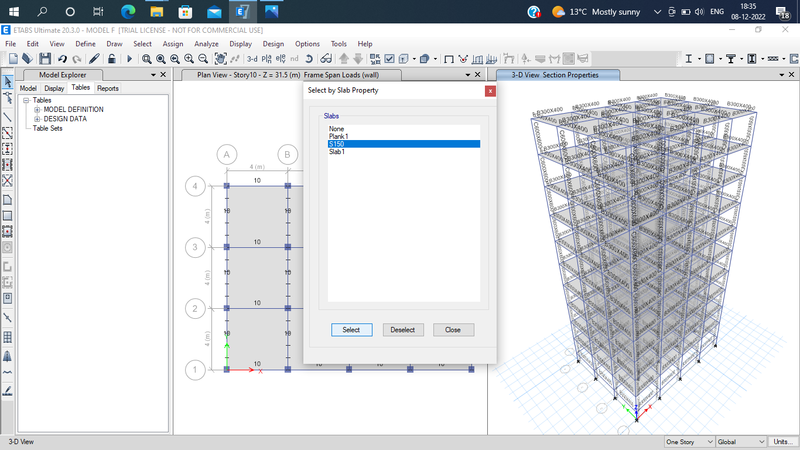
Task: Save the model with the floppy disk icon
Action: coord(45,59)
